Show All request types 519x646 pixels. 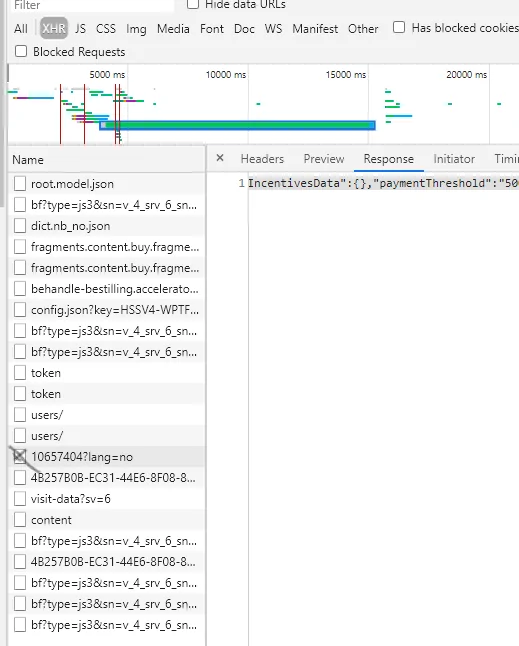click(x=21, y=29)
